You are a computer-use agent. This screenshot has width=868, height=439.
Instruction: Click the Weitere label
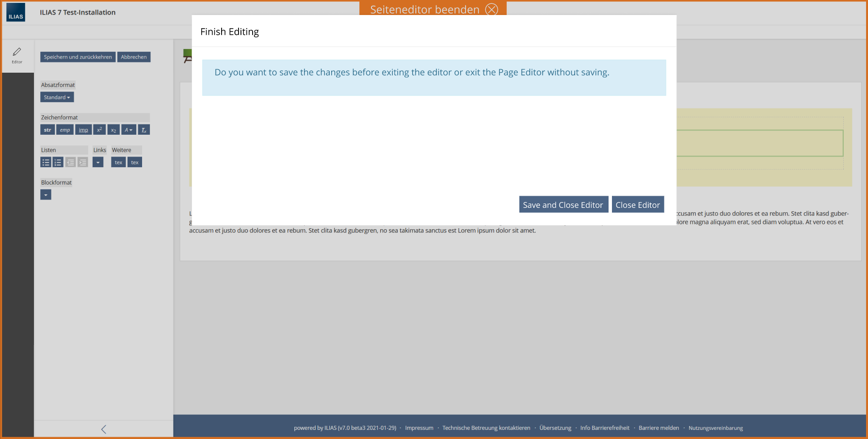point(121,150)
